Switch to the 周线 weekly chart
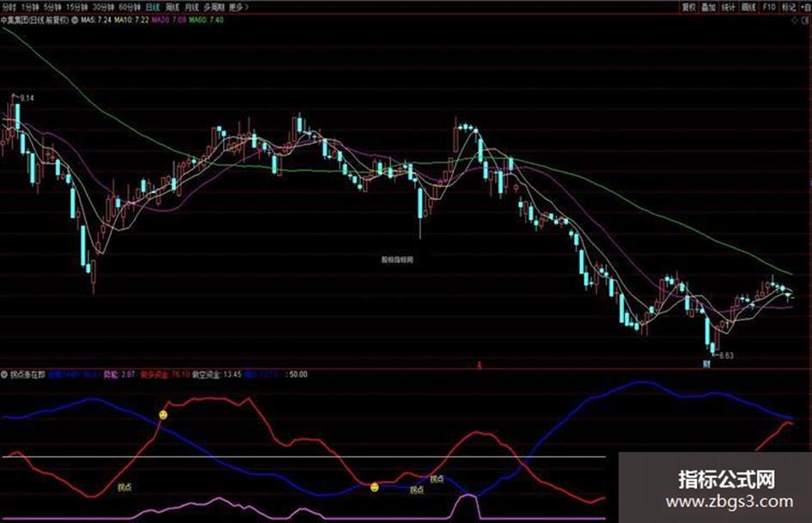This screenshot has width=812, height=523. coord(172,7)
